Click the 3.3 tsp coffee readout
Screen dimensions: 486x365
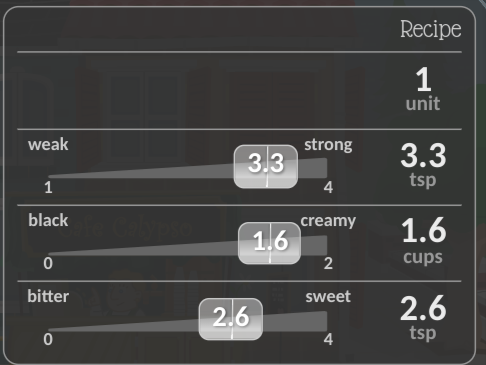click(x=423, y=165)
